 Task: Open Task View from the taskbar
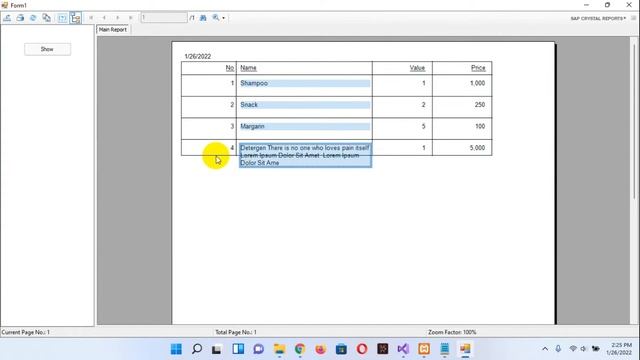(x=217, y=349)
